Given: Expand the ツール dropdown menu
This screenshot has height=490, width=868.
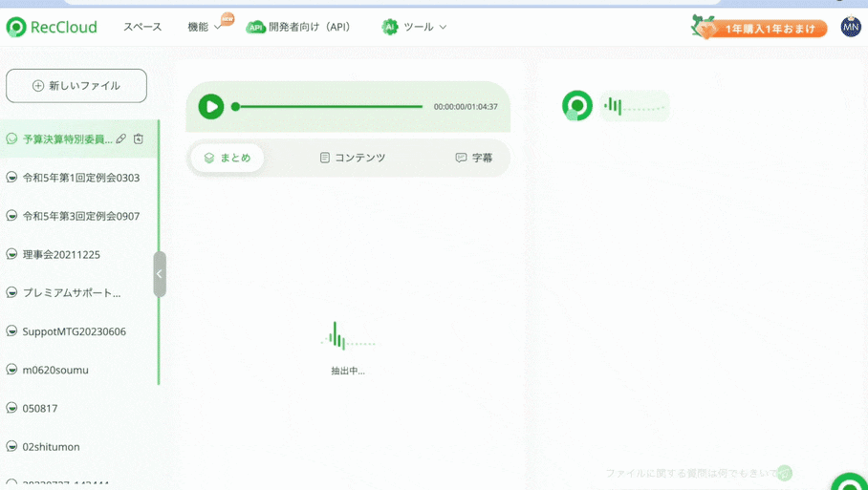Looking at the screenshot, I should (x=425, y=27).
